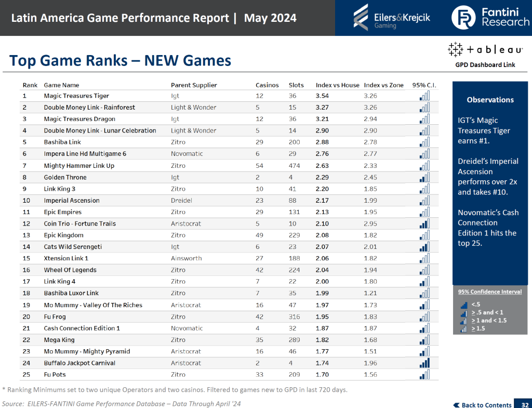Viewport: 532px width, 408px height.
Task: Click the Ainsworth supplier cell
Action: coord(187,258)
